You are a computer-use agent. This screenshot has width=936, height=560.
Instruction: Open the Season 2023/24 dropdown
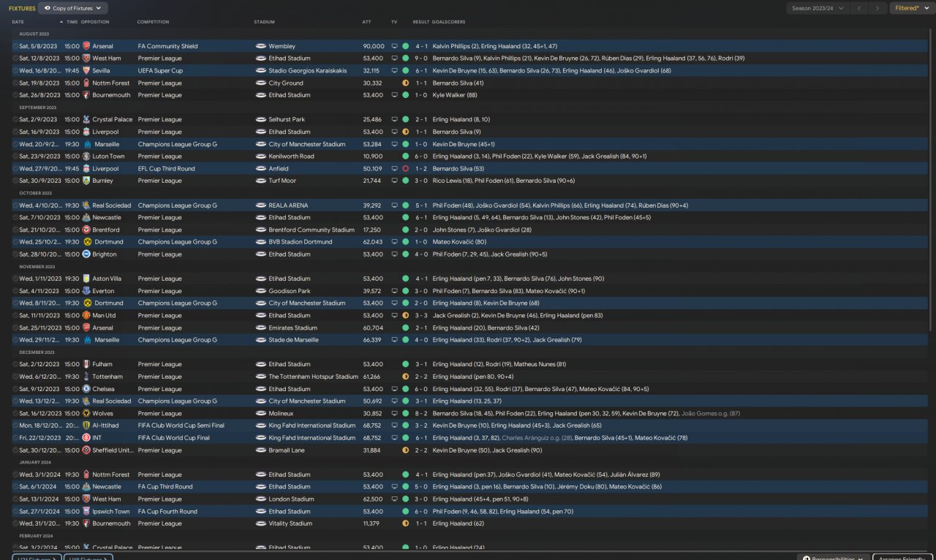point(818,8)
